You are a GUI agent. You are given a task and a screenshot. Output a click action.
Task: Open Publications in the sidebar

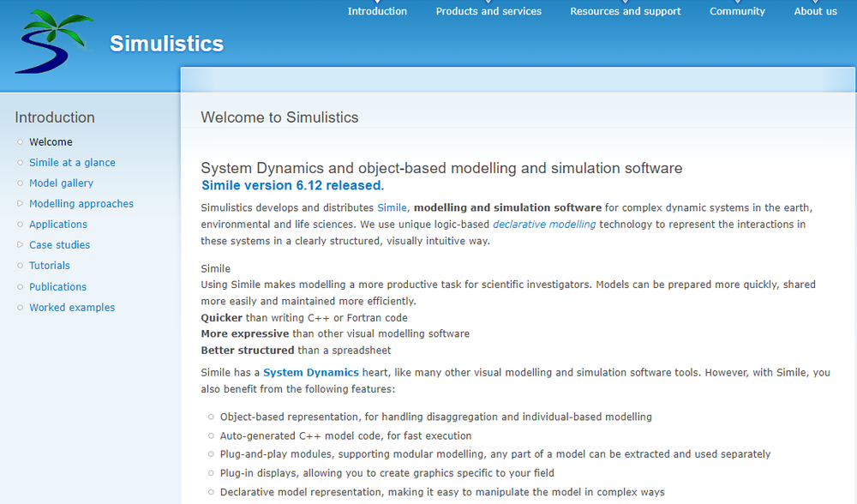[x=58, y=287]
